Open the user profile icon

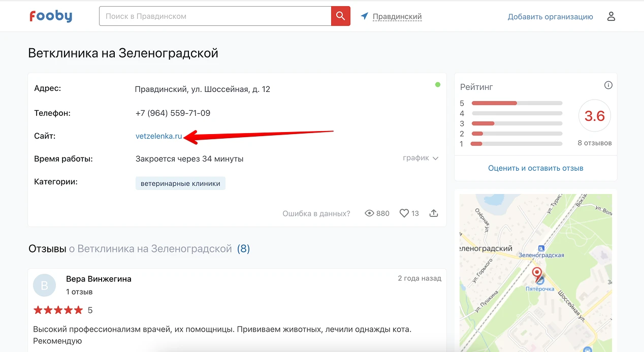[611, 16]
